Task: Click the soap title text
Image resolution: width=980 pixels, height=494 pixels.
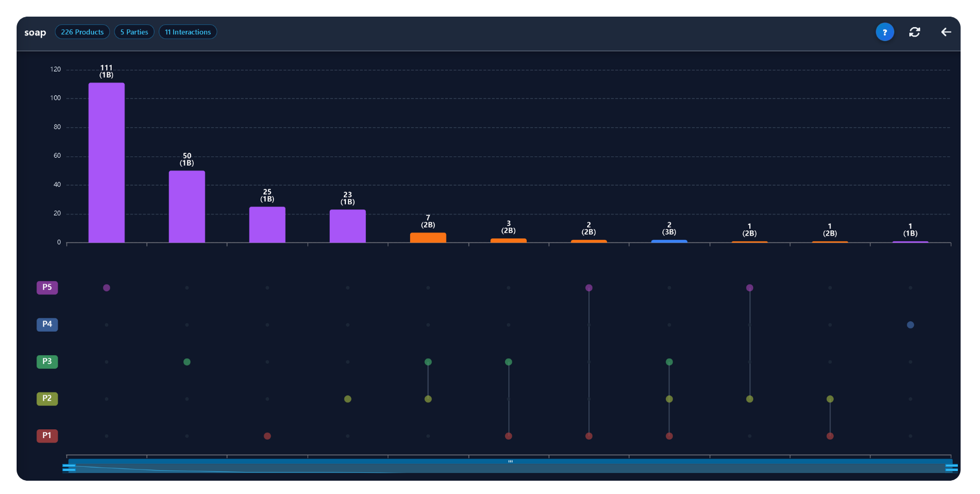Action: 35,33
